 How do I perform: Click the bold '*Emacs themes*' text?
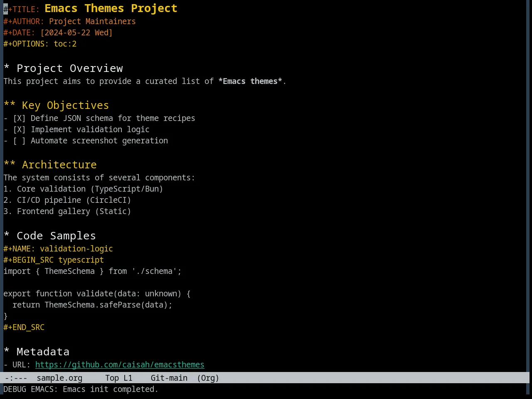pyautogui.click(x=250, y=81)
